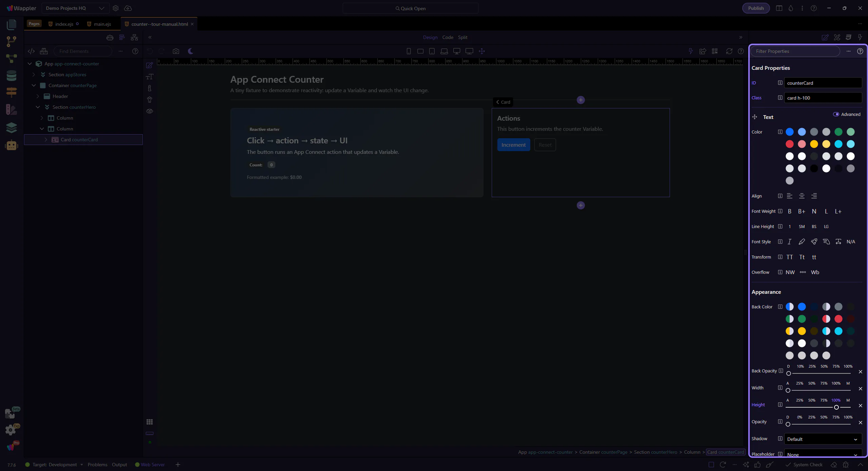The image size is (868, 471).
Task: Select the phone viewport size icon
Action: click(409, 51)
